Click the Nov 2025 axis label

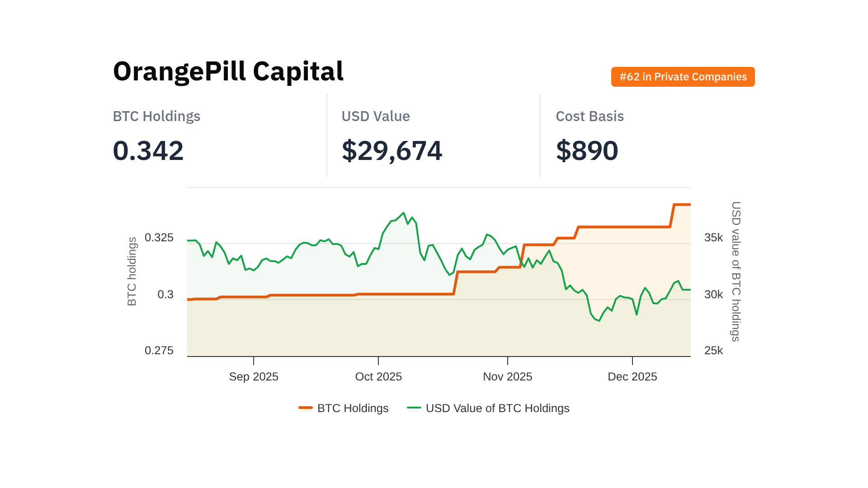[507, 376]
